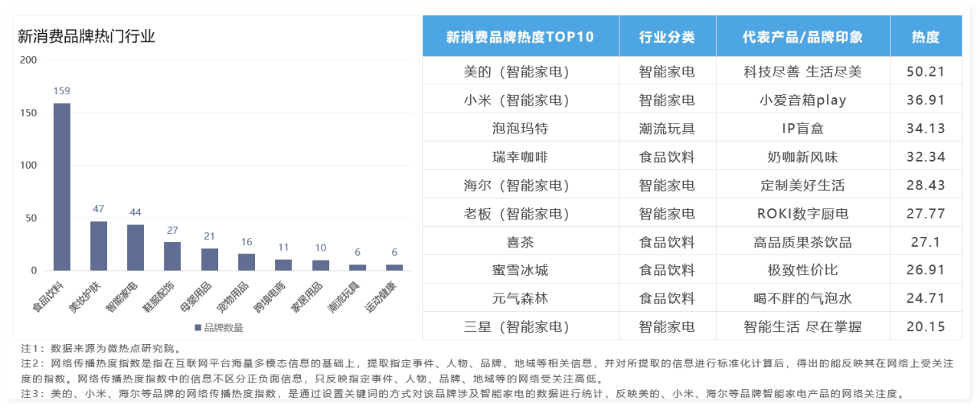The height and width of the screenshot is (410, 980).
Task: Click the heat value 26.91
Action: pos(926,270)
